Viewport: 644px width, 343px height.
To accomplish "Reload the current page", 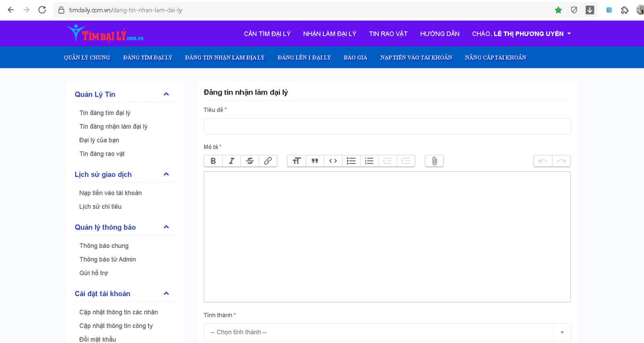I will (x=42, y=10).
